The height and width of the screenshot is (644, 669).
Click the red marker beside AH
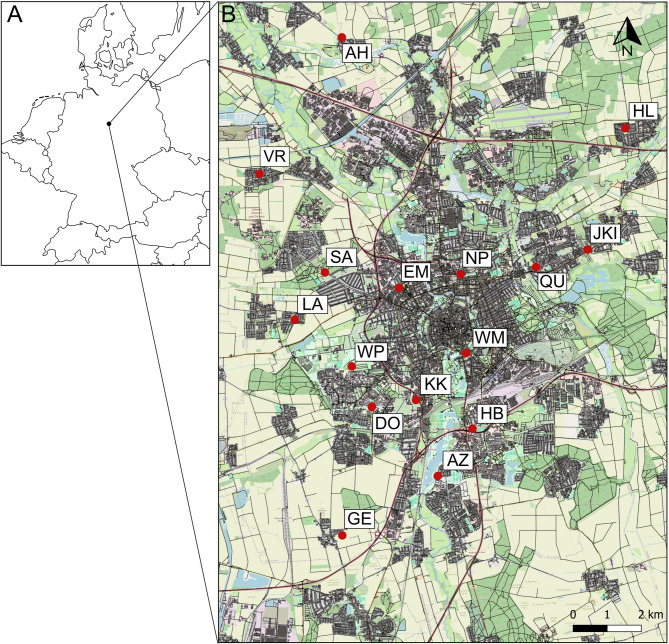coord(342,37)
